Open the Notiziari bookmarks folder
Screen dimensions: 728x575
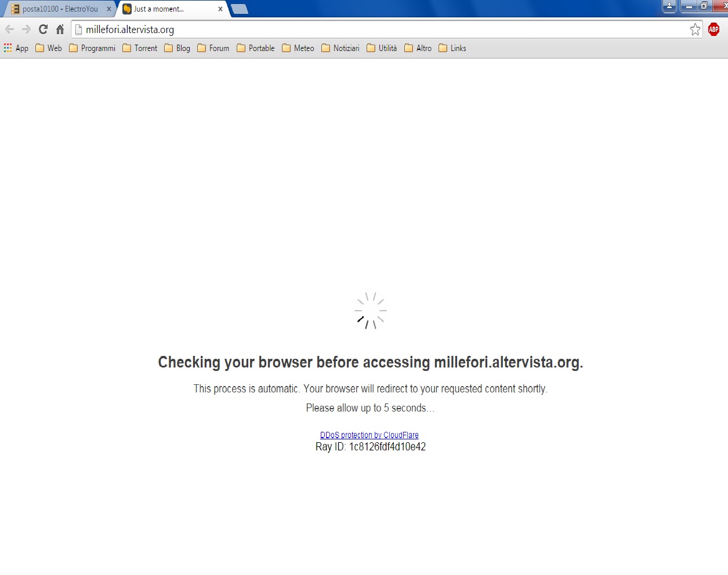pos(341,48)
